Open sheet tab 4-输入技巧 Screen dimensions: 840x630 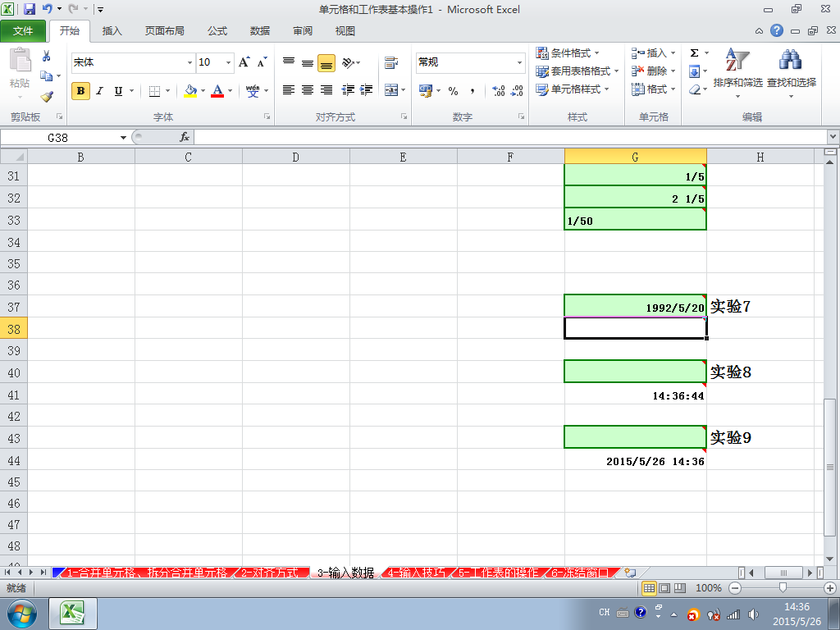[x=416, y=573]
